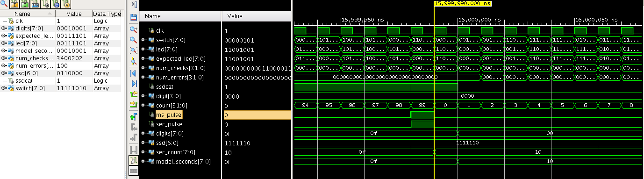
Task: Select expected_le... row in Objects panel
Action: coord(61,36)
